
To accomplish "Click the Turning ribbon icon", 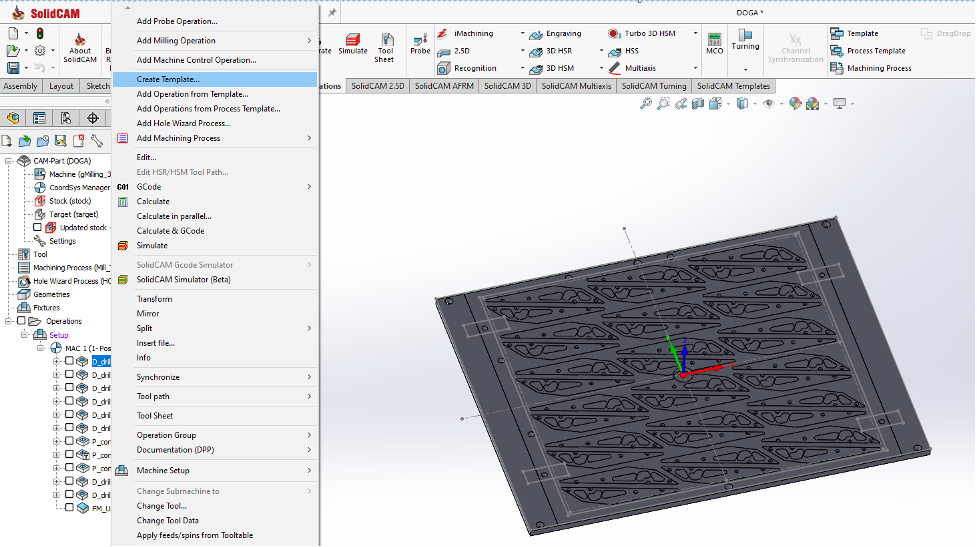I will (745, 35).
